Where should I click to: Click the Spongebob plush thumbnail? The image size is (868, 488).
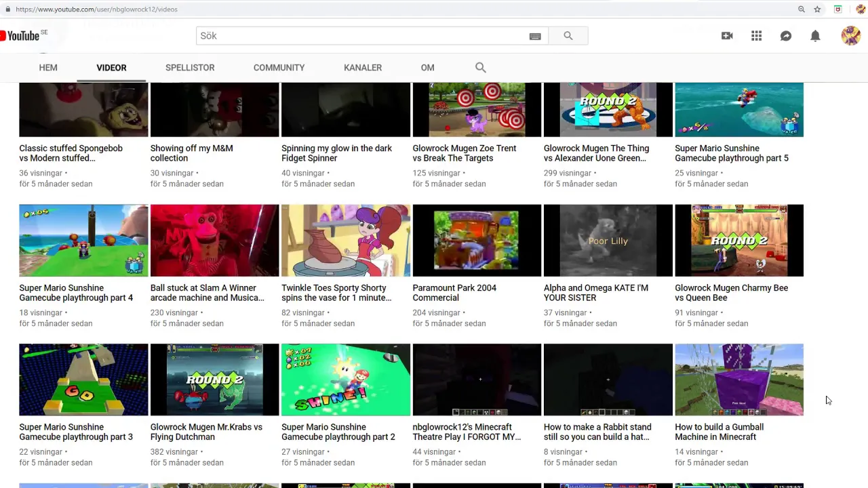83,110
